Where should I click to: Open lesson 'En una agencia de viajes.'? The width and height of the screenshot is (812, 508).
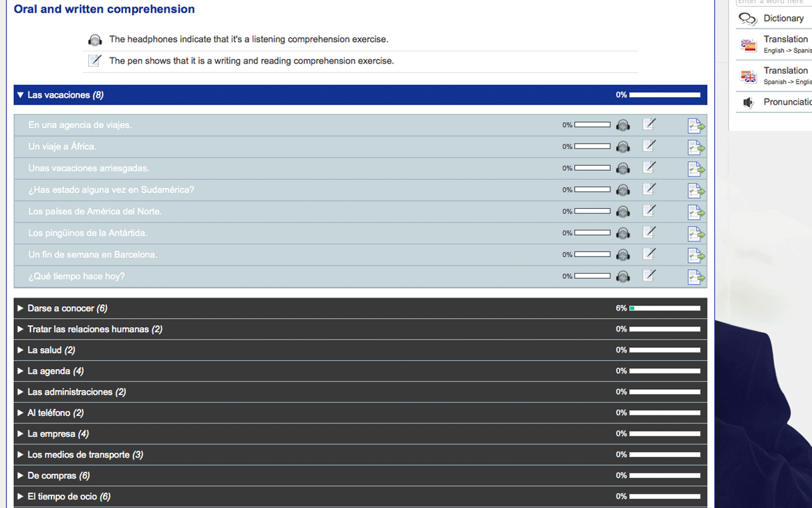(80, 125)
